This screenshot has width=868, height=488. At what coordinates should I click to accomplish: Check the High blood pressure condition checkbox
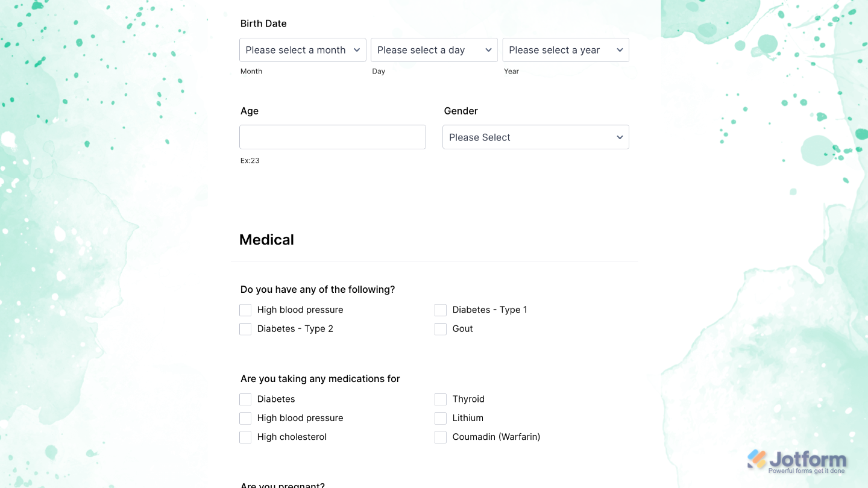tap(245, 310)
